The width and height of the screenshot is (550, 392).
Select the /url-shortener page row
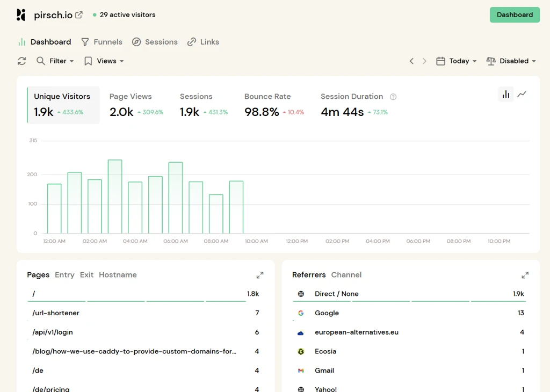click(x=146, y=313)
